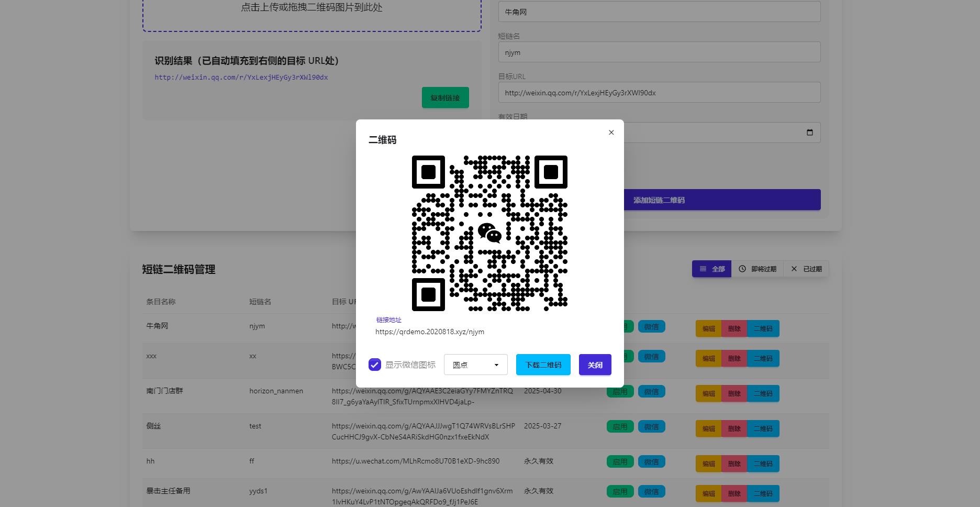The width and height of the screenshot is (980, 507).
Task: Click the QR image upload drop zone
Action: pyautogui.click(x=311, y=15)
